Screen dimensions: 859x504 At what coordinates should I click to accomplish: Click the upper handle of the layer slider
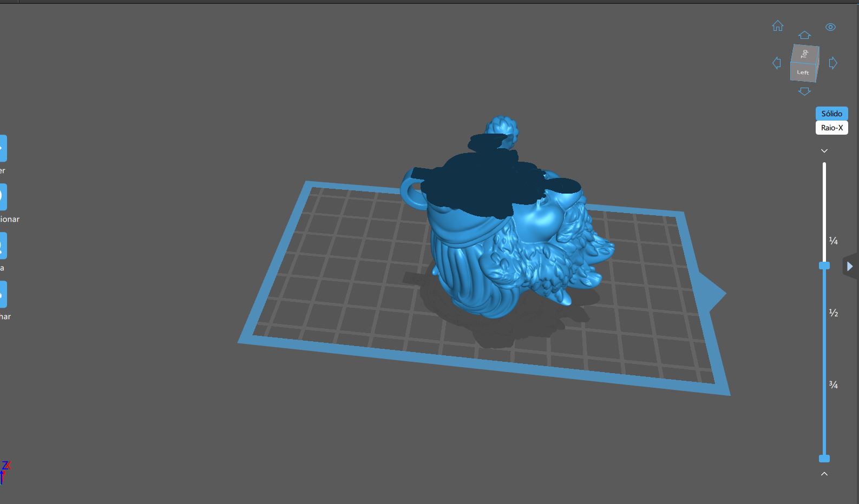click(824, 266)
